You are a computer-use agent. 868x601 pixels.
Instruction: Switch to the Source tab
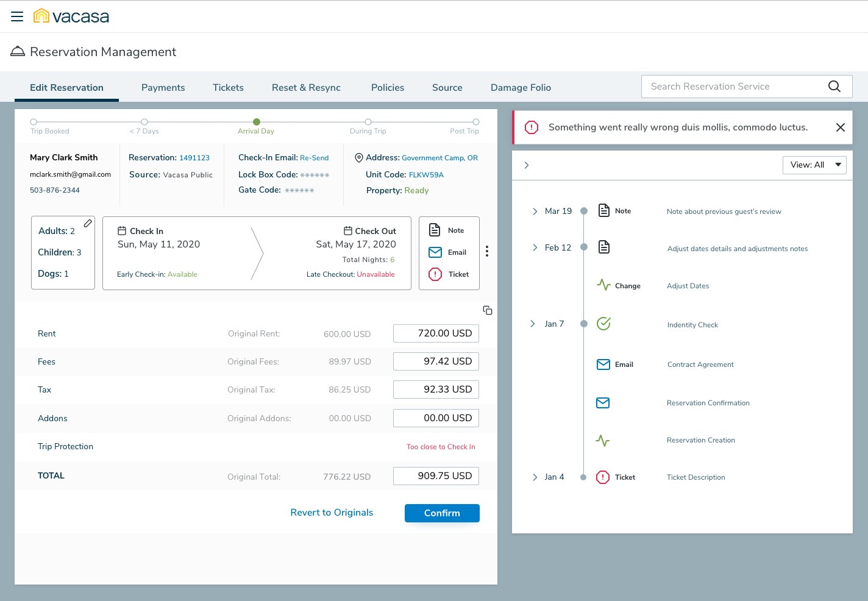447,87
